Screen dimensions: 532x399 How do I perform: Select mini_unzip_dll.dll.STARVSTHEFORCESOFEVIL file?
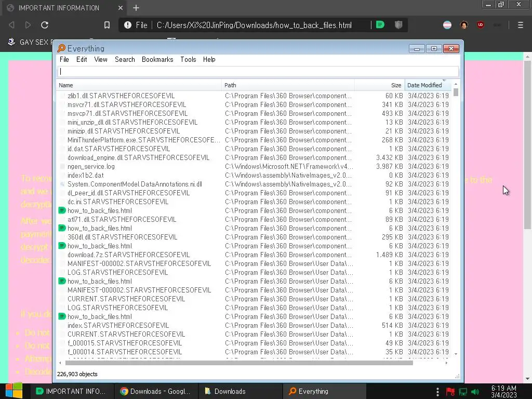(x=132, y=123)
